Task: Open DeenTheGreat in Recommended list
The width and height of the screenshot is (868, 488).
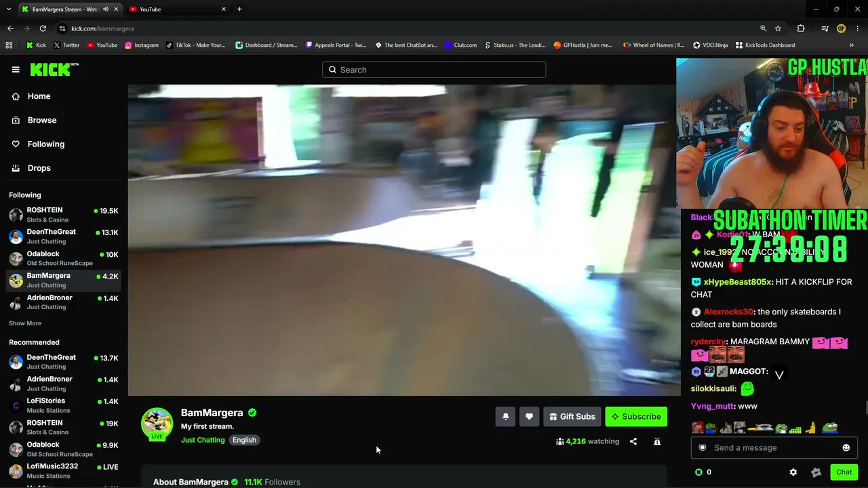Action: (x=64, y=362)
